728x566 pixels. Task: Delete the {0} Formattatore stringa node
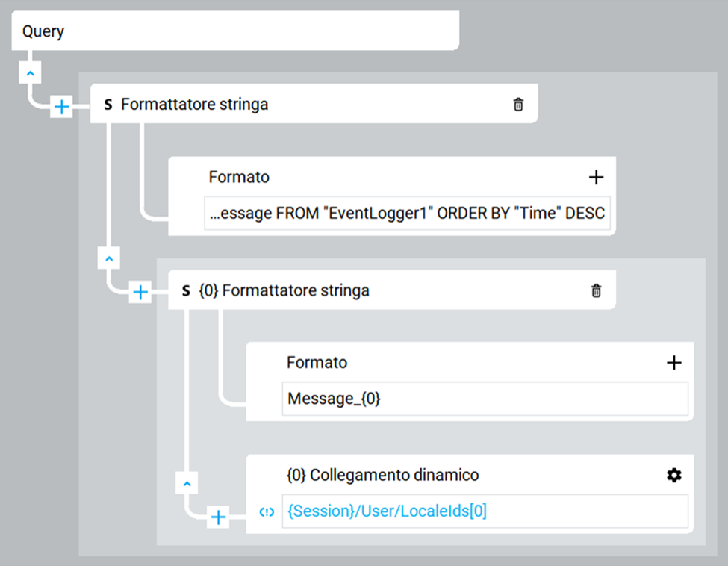596,290
